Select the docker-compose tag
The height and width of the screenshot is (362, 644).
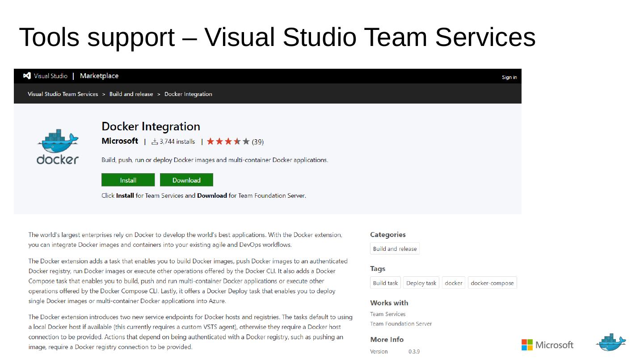[x=492, y=283]
